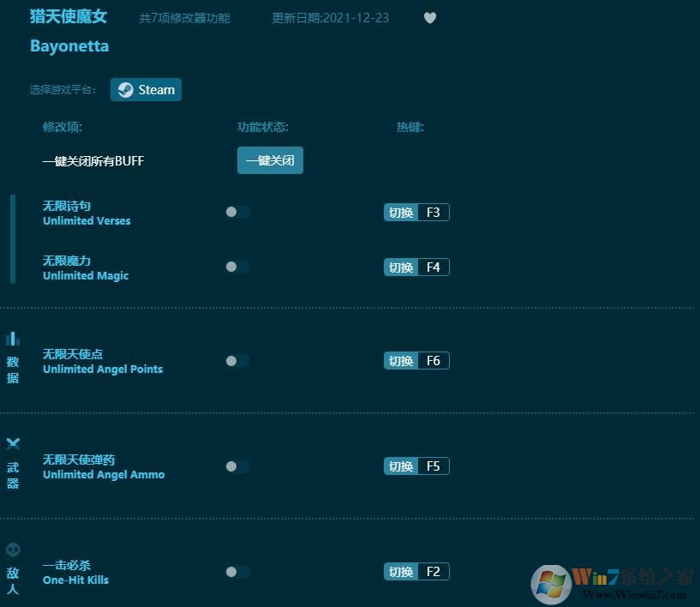Screen dimensions: 700x607
Task: Click the Bayonetta title text
Action: pos(69,46)
